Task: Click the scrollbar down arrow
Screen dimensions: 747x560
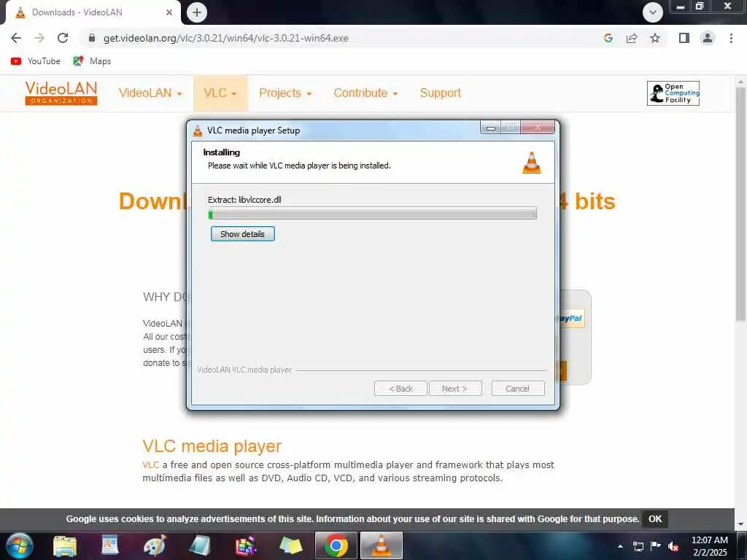Action: [740, 524]
